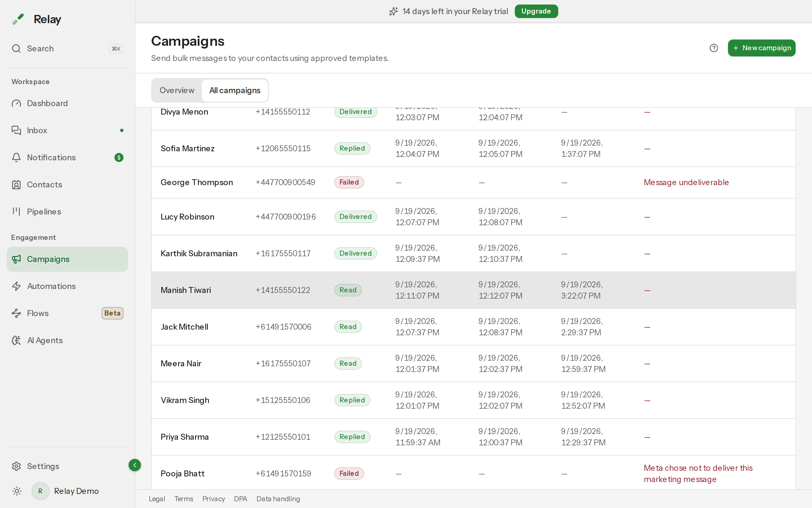Click the Relay logo icon

click(x=18, y=19)
